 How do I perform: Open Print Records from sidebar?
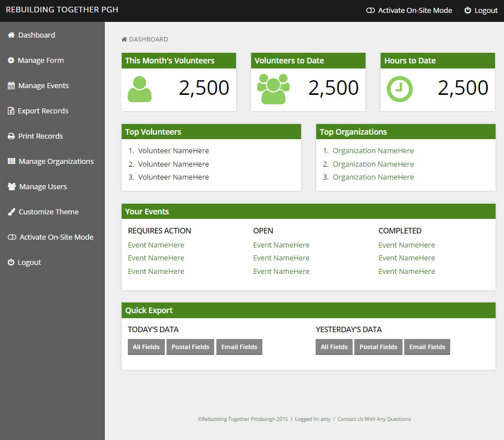40,136
